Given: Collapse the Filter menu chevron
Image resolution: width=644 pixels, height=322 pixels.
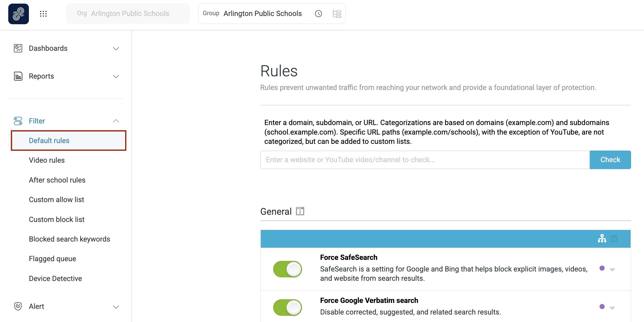Looking at the screenshot, I should [x=116, y=121].
